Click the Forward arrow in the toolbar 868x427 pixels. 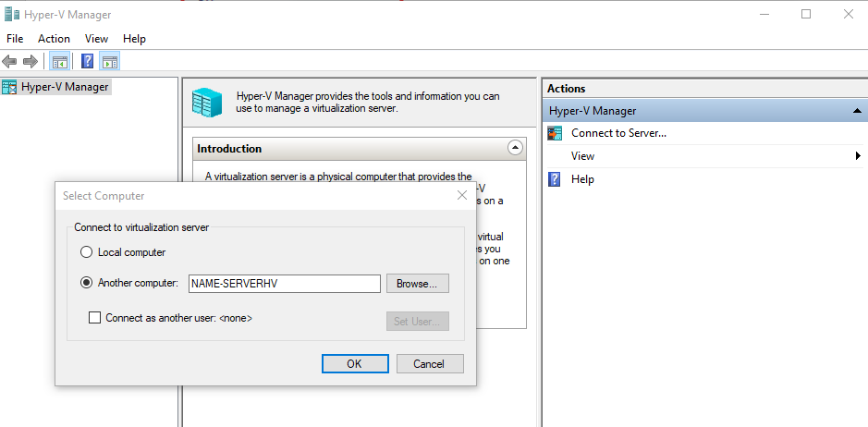coord(31,62)
